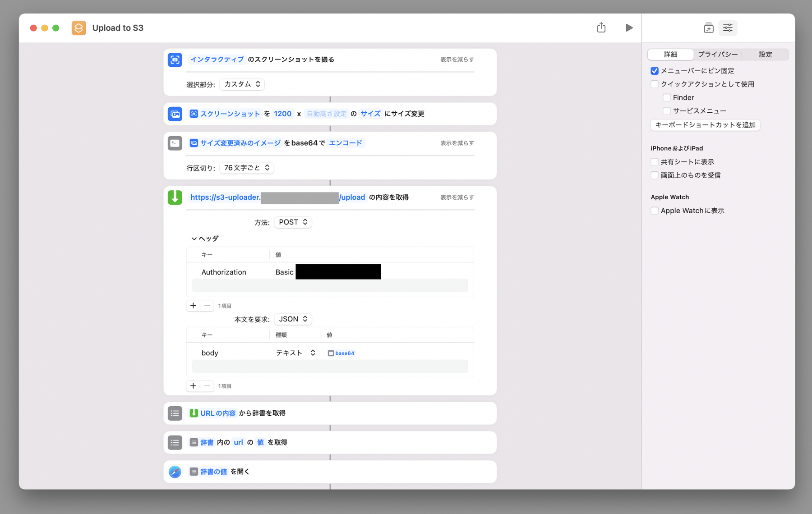Click the base64 encode terminal icon
The image size is (812, 514).
click(175, 143)
